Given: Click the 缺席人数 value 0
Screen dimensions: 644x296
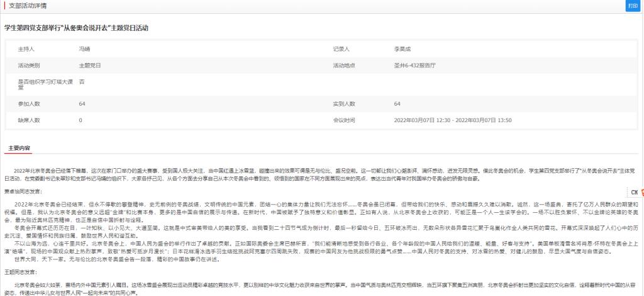Looking at the screenshot, I should pyautogui.click(x=80, y=120).
